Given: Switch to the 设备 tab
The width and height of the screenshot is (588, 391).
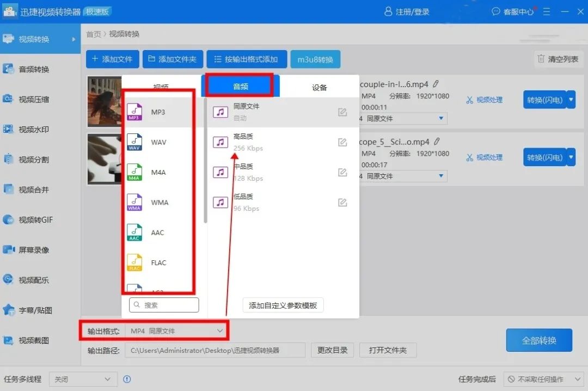Looking at the screenshot, I should coord(320,87).
